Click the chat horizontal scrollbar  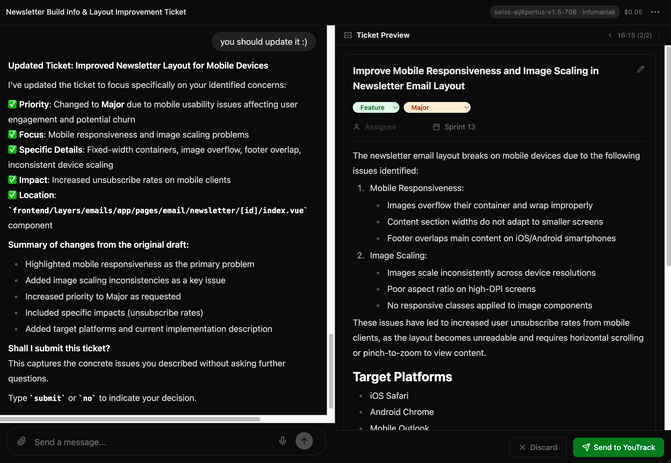tap(130, 419)
